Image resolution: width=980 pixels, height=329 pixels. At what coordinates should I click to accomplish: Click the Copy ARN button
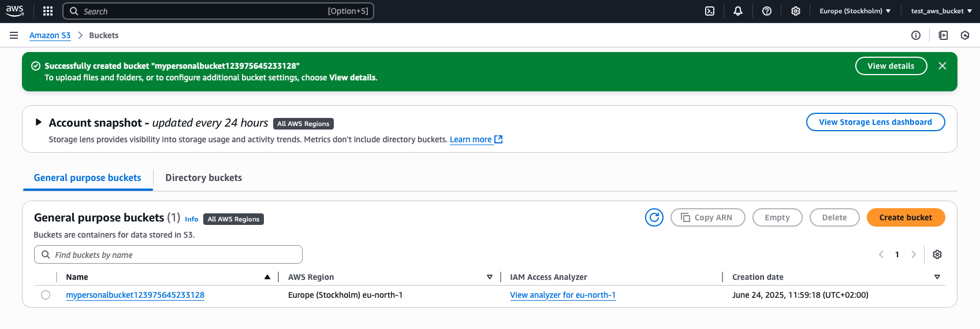click(x=708, y=217)
